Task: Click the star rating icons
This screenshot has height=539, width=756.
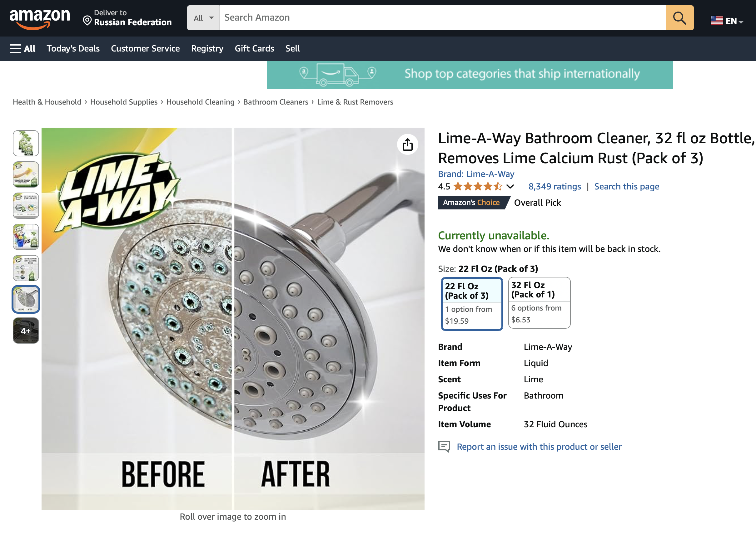Action: 478,187
